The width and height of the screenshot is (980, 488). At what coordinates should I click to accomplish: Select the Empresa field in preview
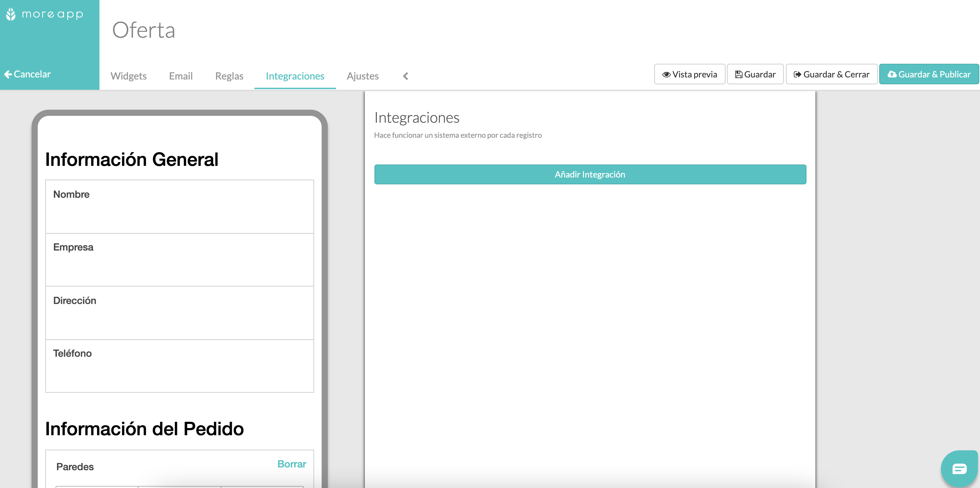click(x=180, y=260)
